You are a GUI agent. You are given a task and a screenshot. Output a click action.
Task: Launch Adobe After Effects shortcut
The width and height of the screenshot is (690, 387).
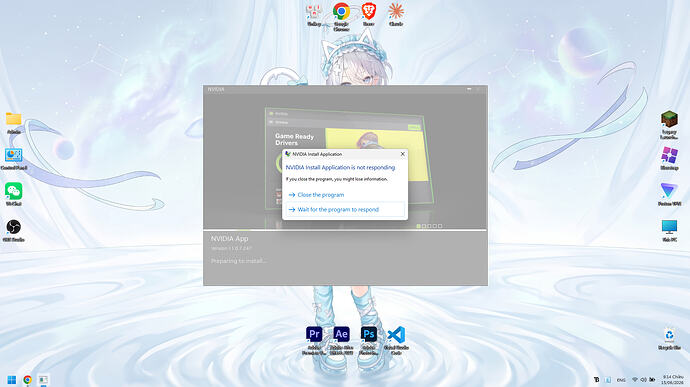tap(341, 341)
